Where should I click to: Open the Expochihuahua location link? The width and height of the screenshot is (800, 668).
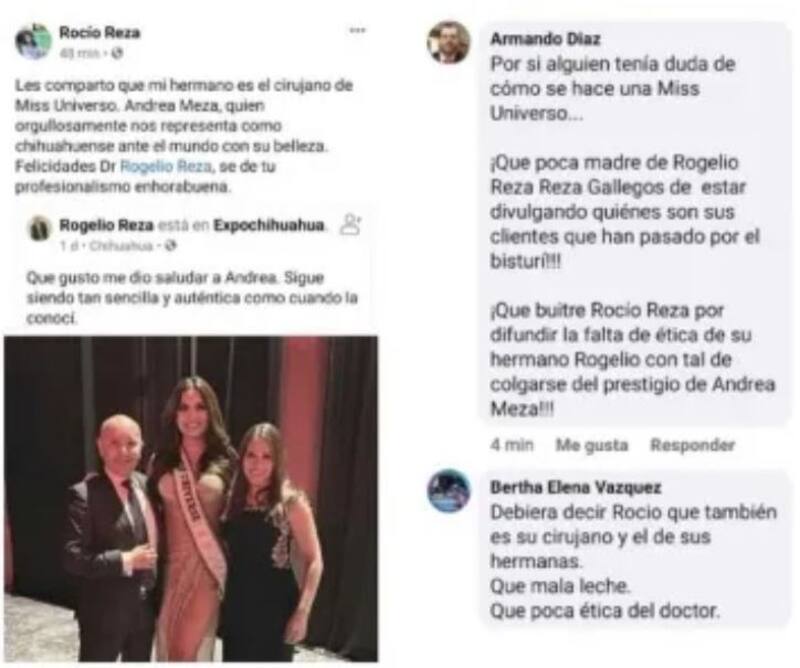point(268,225)
